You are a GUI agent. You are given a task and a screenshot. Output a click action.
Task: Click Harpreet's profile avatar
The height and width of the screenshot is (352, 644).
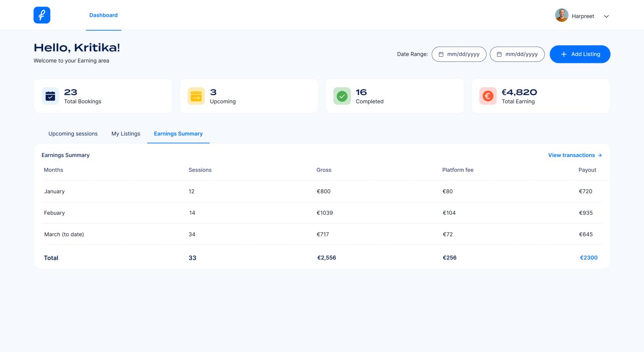pos(562,16)
